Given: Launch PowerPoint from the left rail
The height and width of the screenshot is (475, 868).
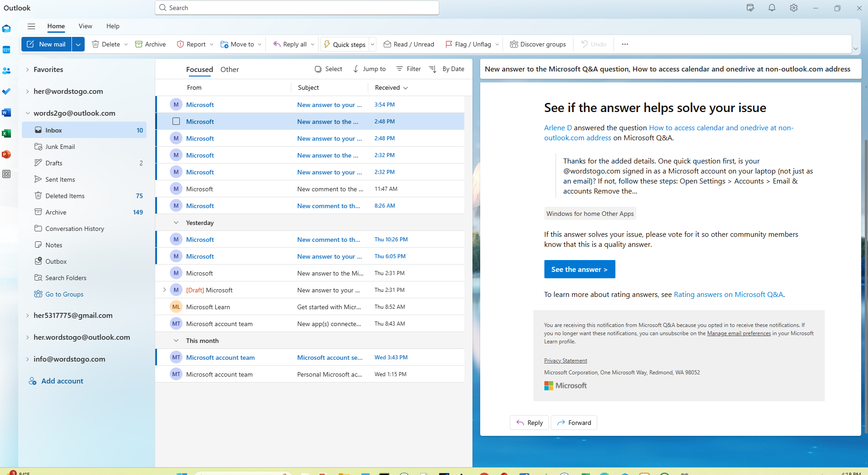Looking at the screenshot, I should point(6,154).
